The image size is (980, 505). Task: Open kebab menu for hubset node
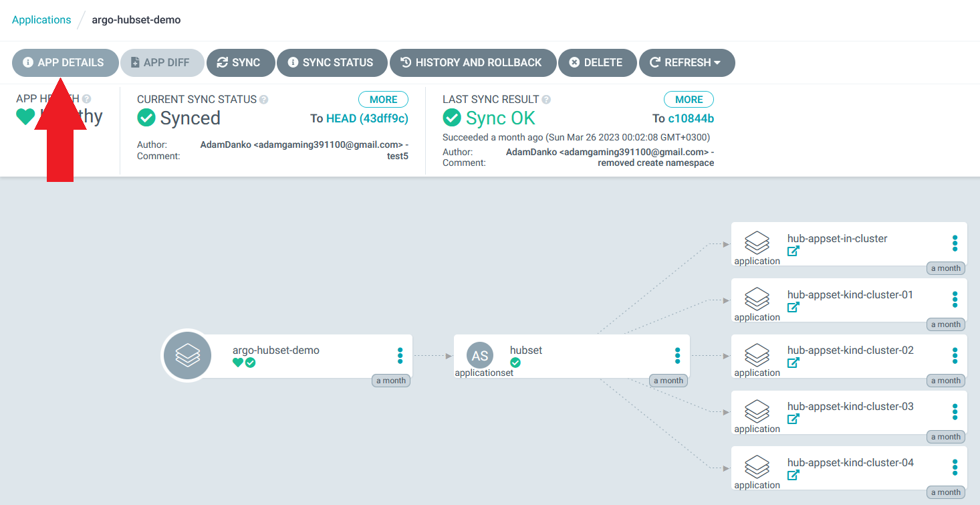[677, 356]
